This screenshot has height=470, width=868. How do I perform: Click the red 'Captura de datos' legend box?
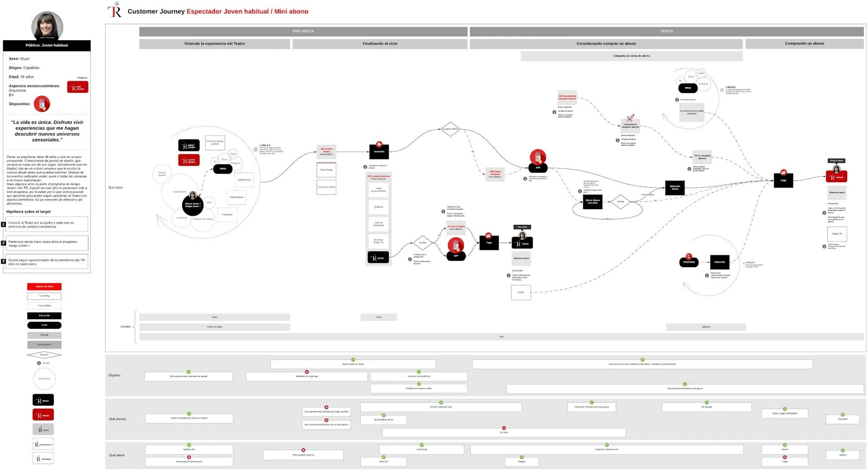[44, 286]
